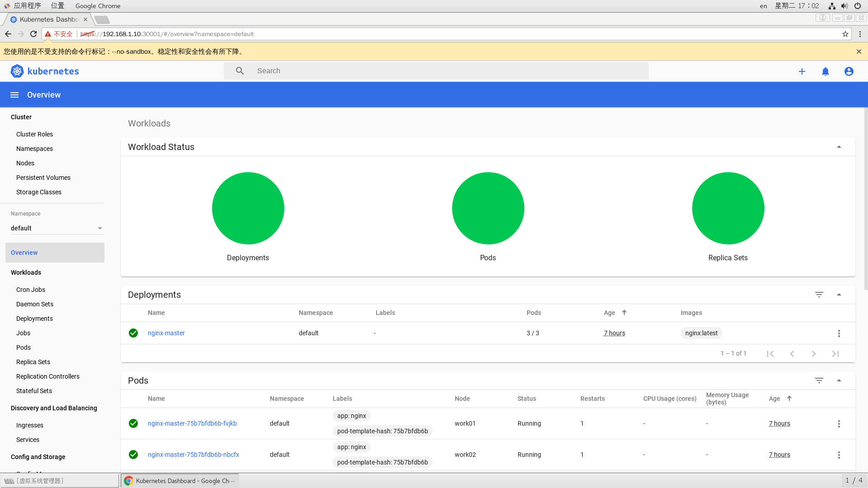Open actions menu for nginx-master deployment

pos(839,333)
